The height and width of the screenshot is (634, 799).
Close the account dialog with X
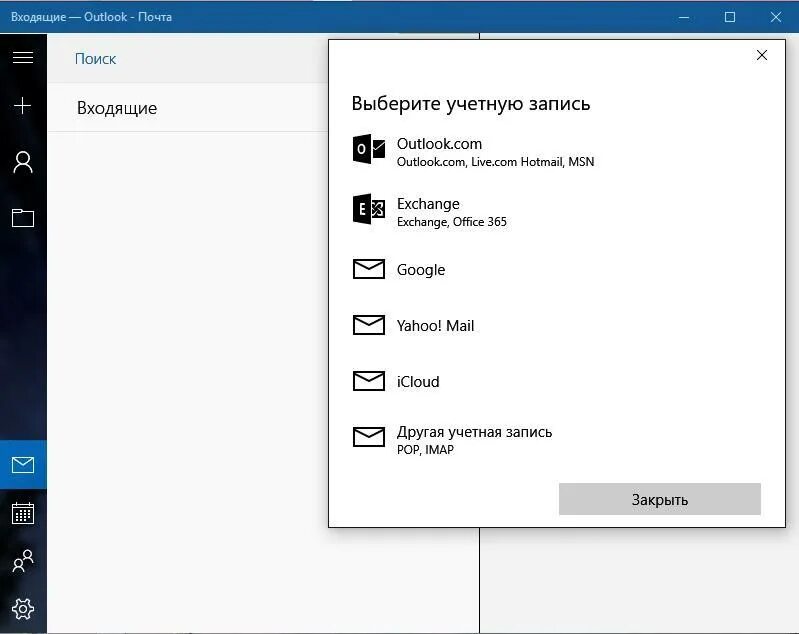tap(762, 55)
